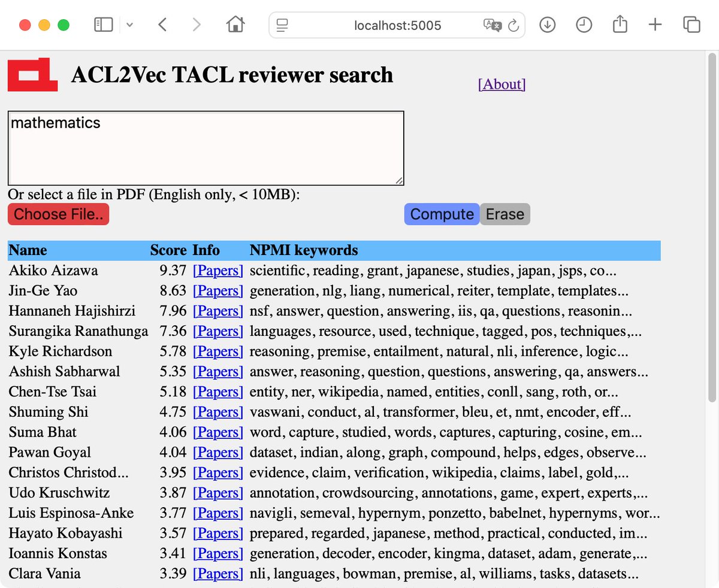Go back with the back arrow
This screenshot has width=719, height=588.
[x=162, y=25]
